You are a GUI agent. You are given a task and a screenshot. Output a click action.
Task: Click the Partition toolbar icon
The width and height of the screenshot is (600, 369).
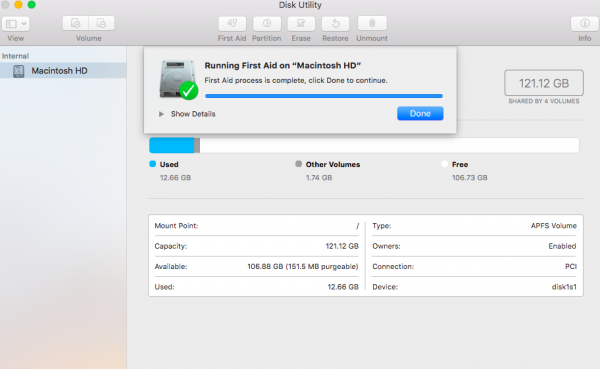point(267,23)
